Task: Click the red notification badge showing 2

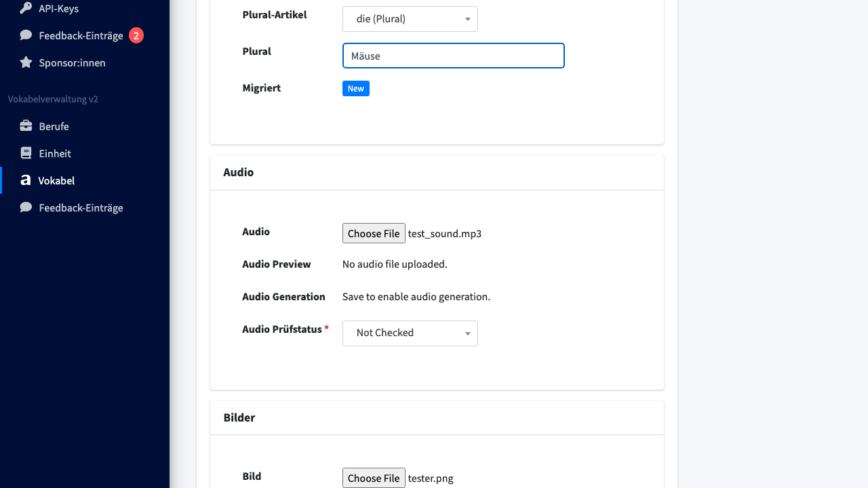Action: pos(136,35)
